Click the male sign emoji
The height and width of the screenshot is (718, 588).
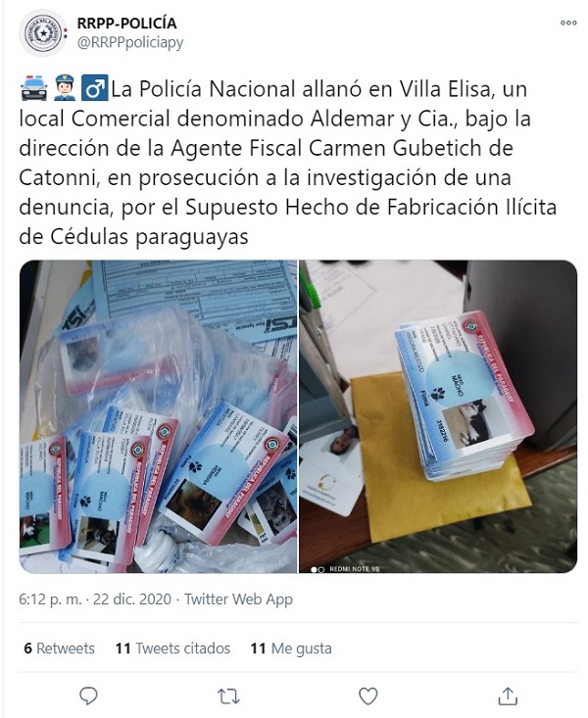point(95,88)
